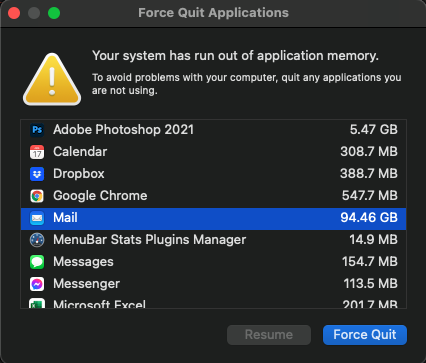The height and width of the screenshot is (363, 426).
Task: Close the Force Quit Applications window
Action: (x=14, y=13)
